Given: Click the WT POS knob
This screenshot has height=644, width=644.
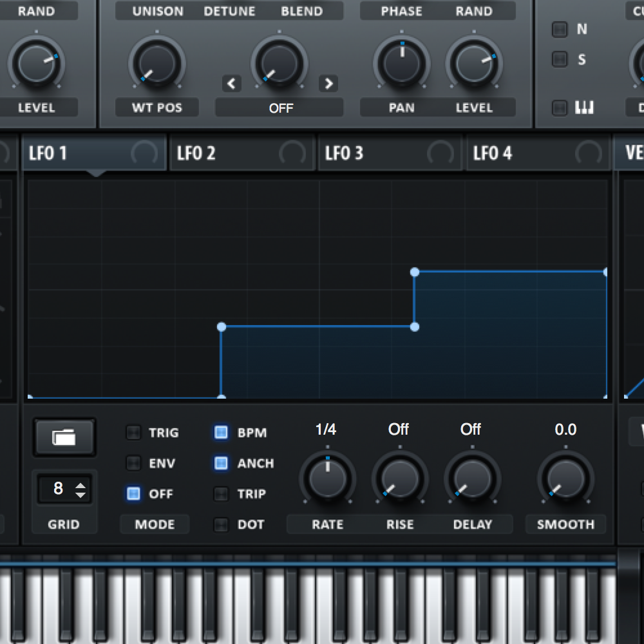Looking at the screenshot, I should [157, 64].
